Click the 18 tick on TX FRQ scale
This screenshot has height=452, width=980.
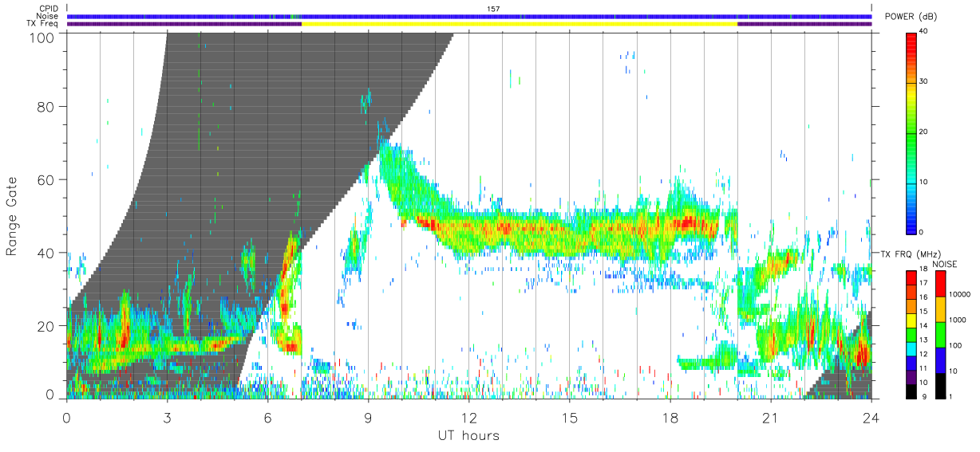click(x=923, y=269)
